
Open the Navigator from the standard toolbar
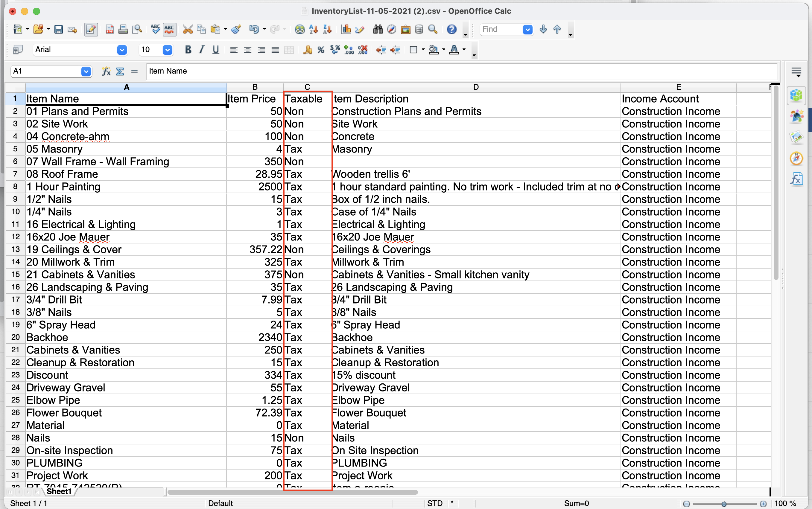pos(392,30)
